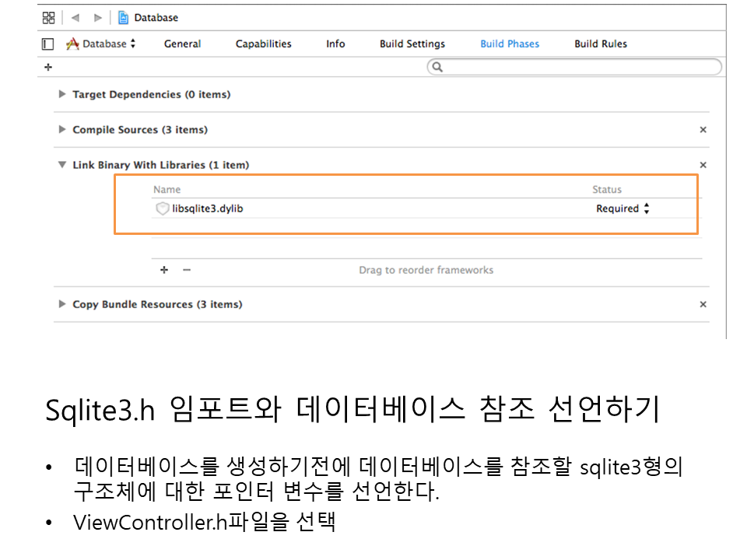This screenshot has width=747, height=560.
Task: Click the add build phase plus icon
Action: click(x=48, y=68)
